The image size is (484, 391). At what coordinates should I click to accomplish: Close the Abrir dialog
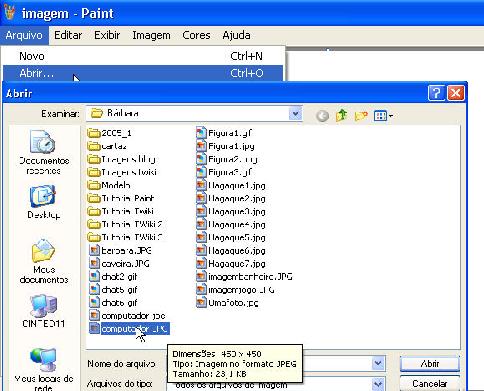pos(456,93)
